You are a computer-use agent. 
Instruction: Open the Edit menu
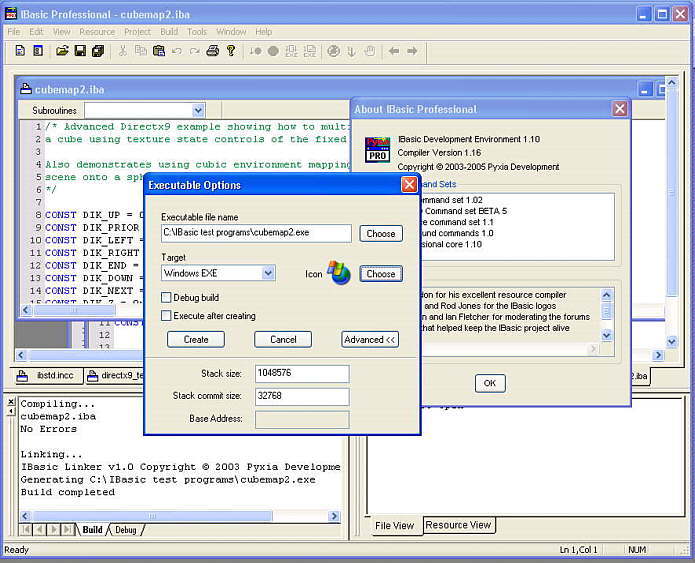click(36, 31)
